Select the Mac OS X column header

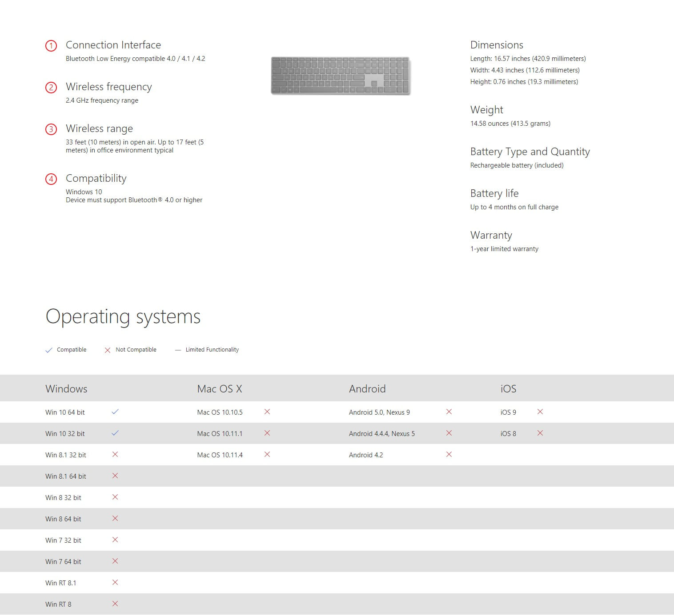[x=220, y=389]
